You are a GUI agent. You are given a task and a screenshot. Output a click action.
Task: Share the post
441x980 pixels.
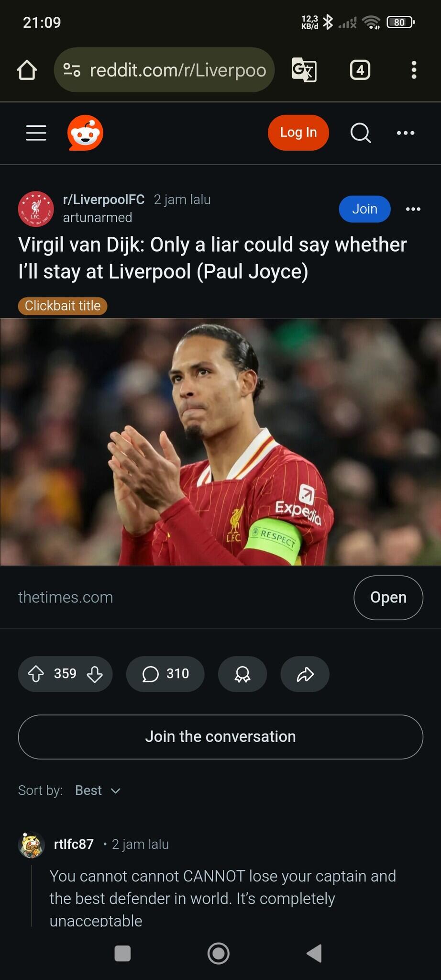point(305,674)
